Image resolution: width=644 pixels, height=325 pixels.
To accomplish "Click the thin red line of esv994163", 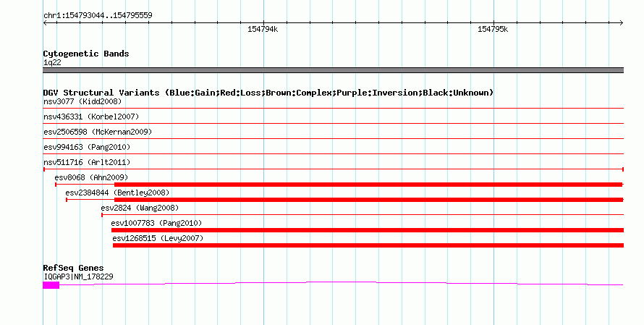I will point(333,153).
